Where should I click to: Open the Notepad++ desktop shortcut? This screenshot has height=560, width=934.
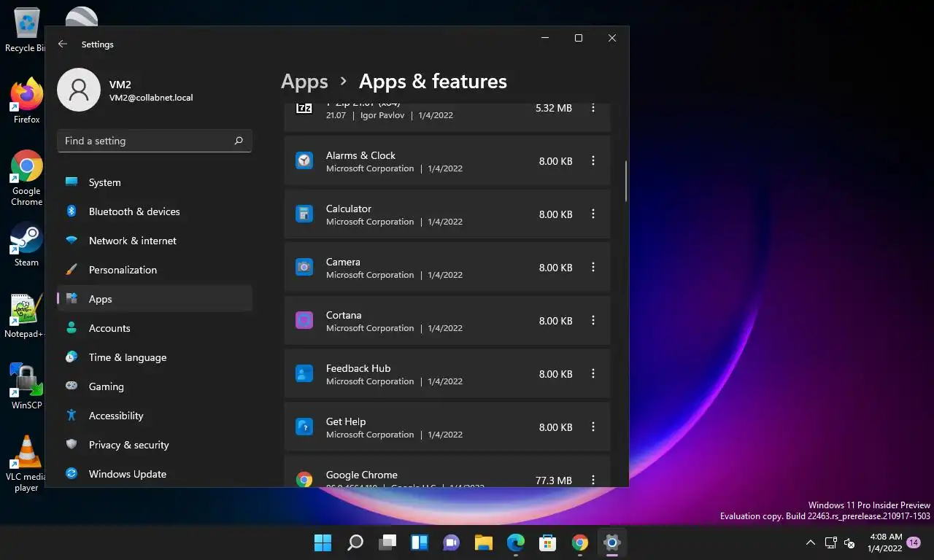(x=26, y=316)
